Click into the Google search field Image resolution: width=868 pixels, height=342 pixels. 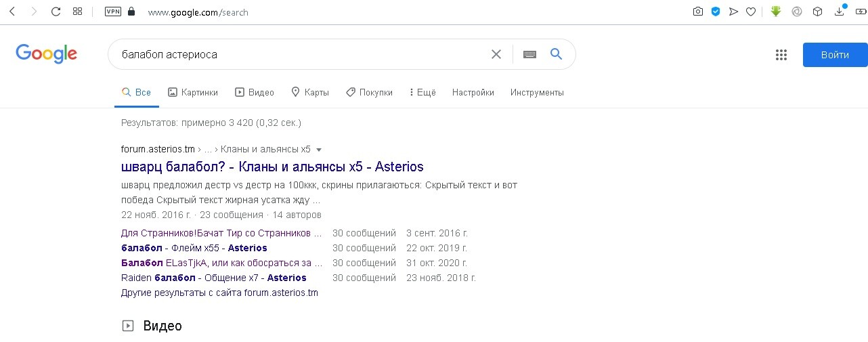[x=298, y=54]
